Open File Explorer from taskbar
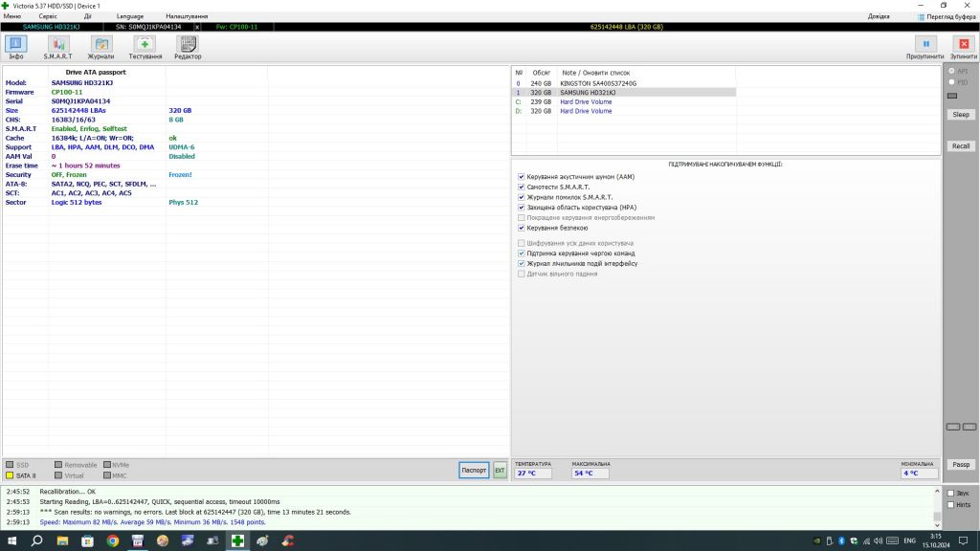 (62, 541)
